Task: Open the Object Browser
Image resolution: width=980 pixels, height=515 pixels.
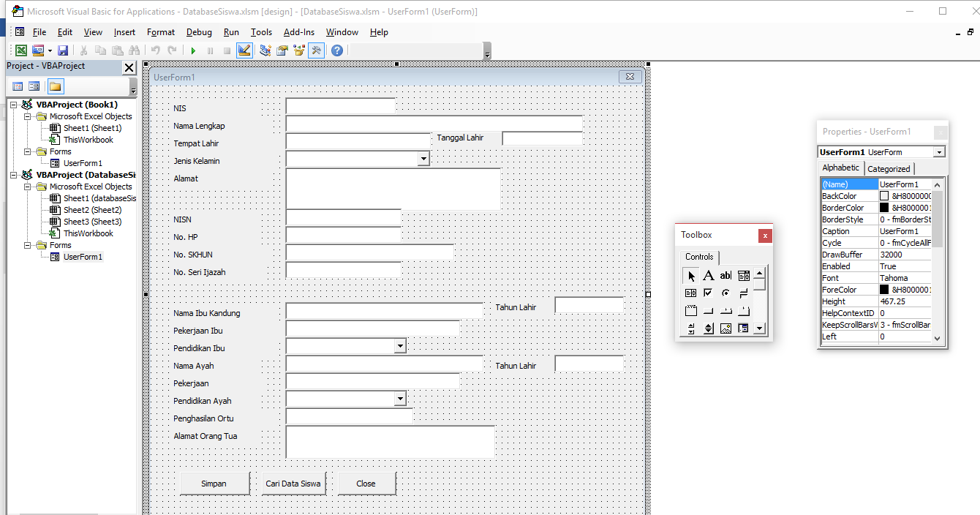Action: tap(299, 50)
